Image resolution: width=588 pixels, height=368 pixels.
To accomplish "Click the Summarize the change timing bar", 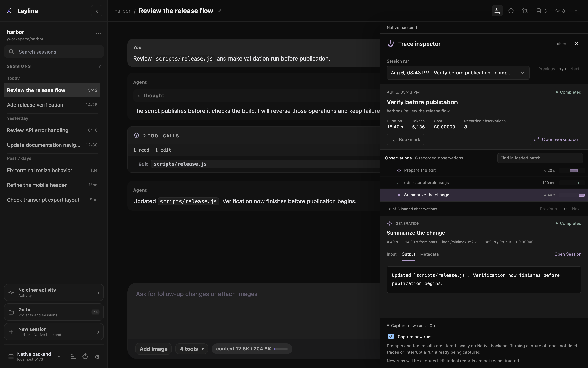I will 581,195.
